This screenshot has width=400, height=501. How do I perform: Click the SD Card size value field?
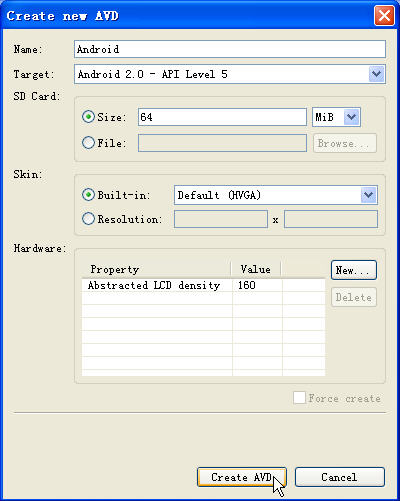(222, 117)
